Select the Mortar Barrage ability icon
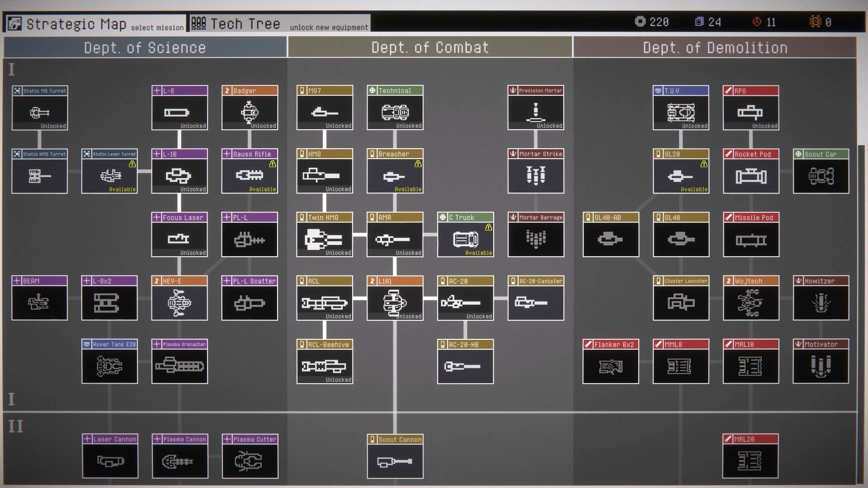The width and height of the screenshot is (868, 488). click(536, 239)
